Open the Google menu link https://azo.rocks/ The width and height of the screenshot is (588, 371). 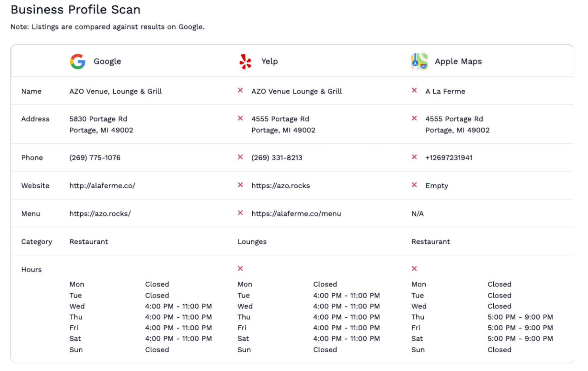(100, 214)
